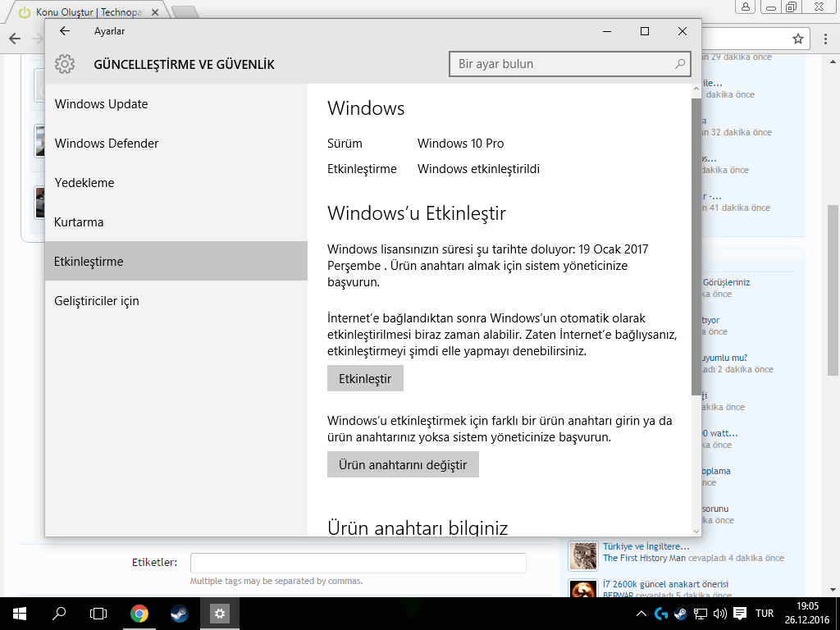Click the Chrome page vertical scrollbar thumb
This screenshot has width=840, height=630.
pos(833,290)
